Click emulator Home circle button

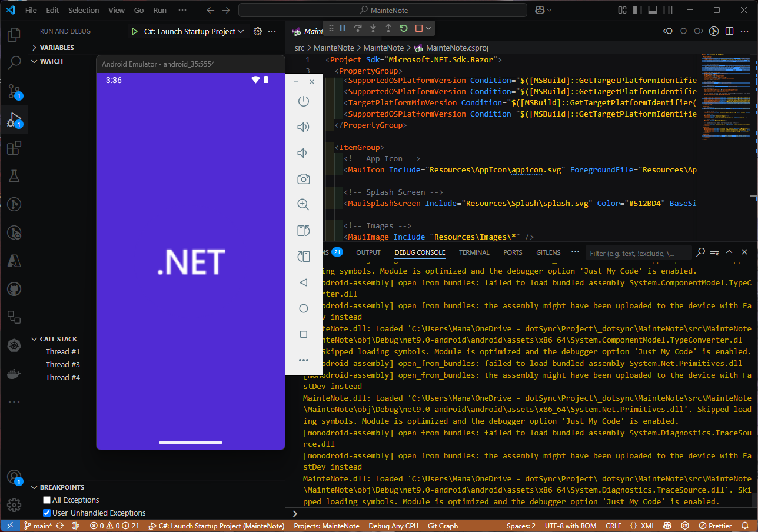[x=304, y=308]
